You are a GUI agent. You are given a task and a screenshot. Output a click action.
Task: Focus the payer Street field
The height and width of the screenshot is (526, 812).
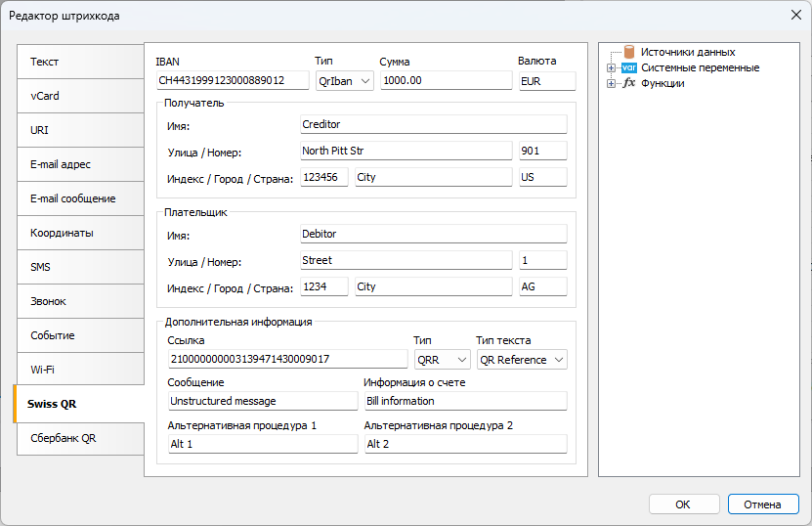(x=406, y=260)
